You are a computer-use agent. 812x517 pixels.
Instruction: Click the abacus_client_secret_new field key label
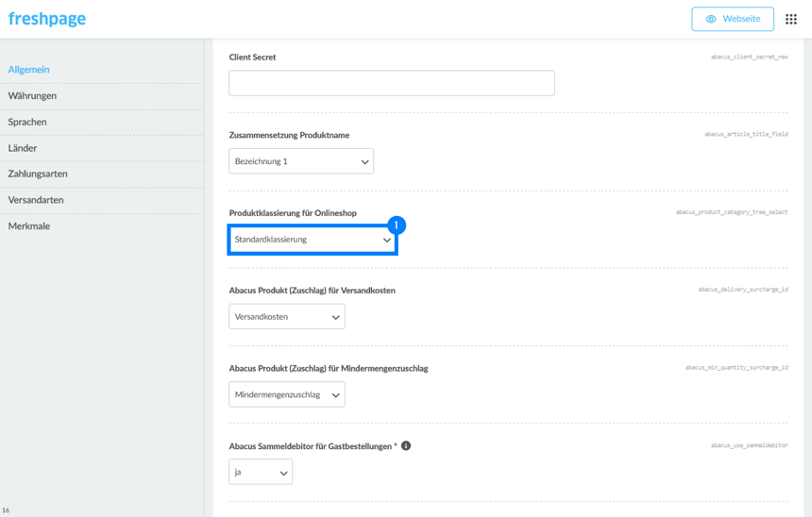pyautogui.click(x=749, y=58)
